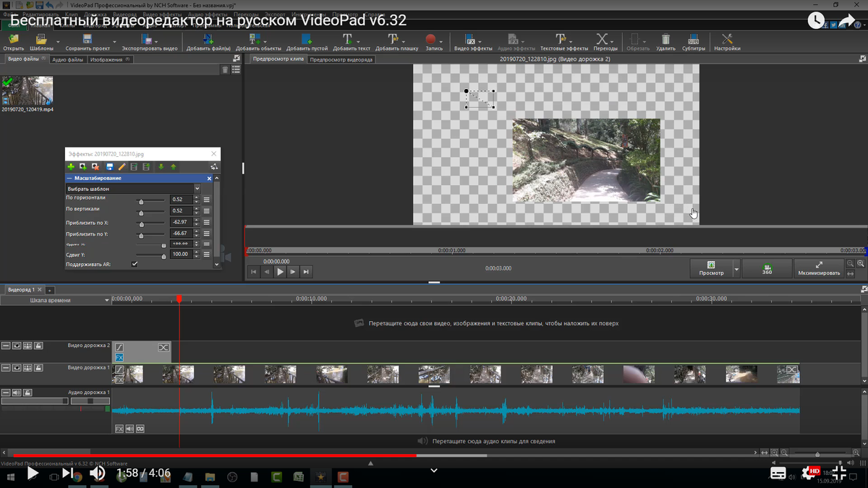Open the Выбрать шаблон dropdown
Image resolution: width=868 pixels, height=488 pixels.
(197, 187)
